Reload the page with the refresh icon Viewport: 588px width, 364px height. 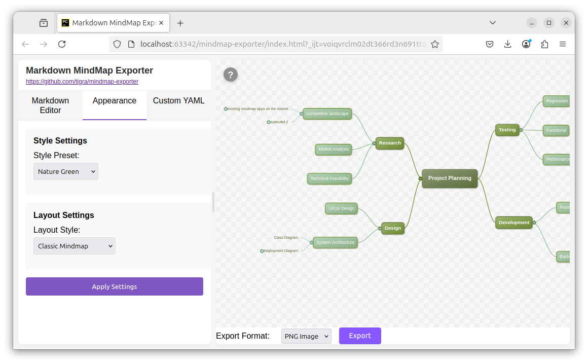tap(62, 44)
